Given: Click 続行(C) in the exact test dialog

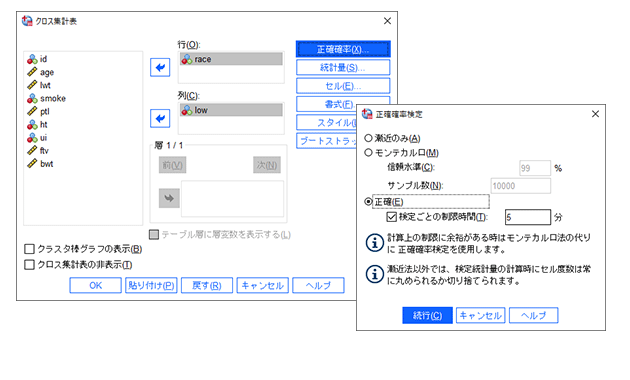Looking at the screenshot, I should tap(428, 315).
